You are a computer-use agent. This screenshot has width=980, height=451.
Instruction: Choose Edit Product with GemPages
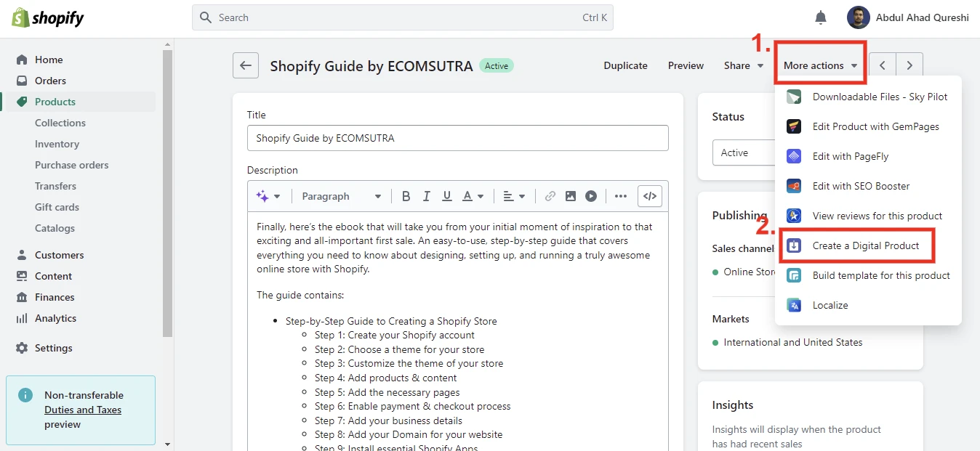pos(868,126)
